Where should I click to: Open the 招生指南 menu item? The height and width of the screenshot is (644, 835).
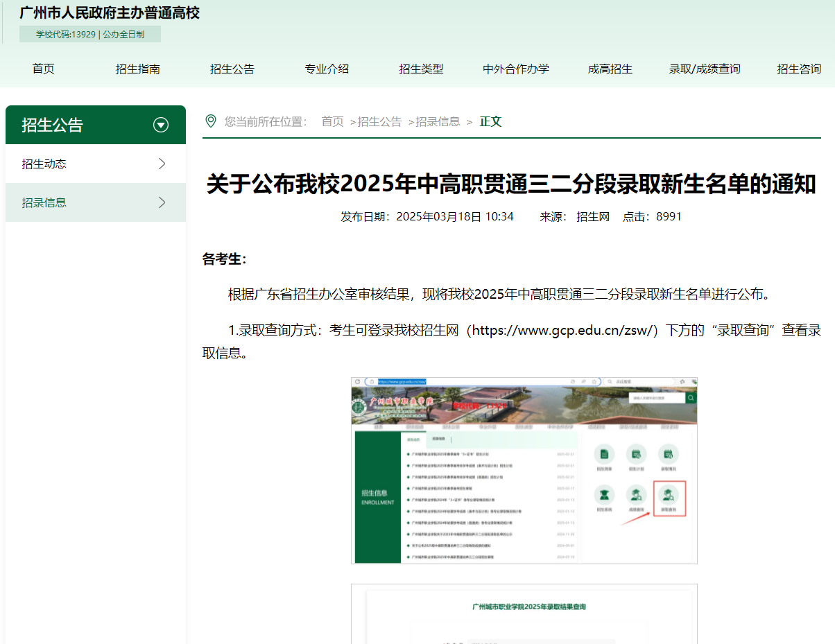point(137,69)
